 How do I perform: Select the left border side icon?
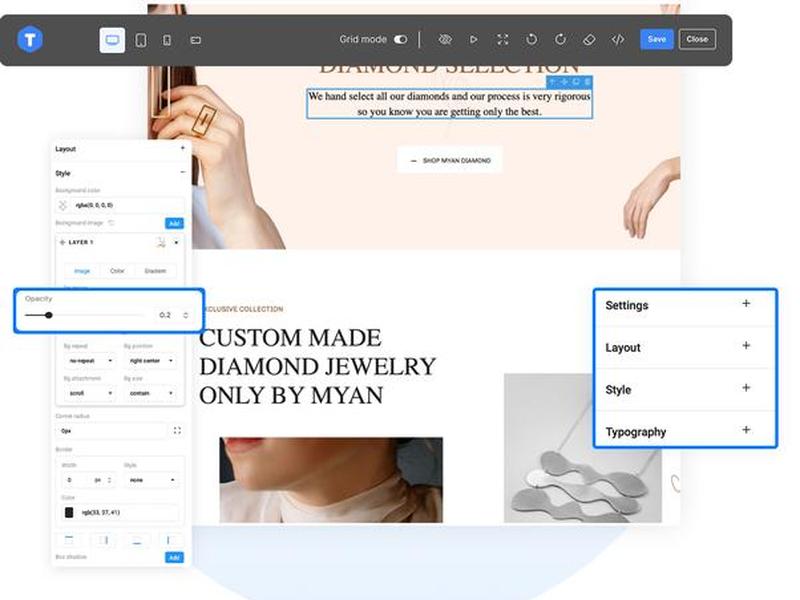pyautogui.click(x=170, y=540)
